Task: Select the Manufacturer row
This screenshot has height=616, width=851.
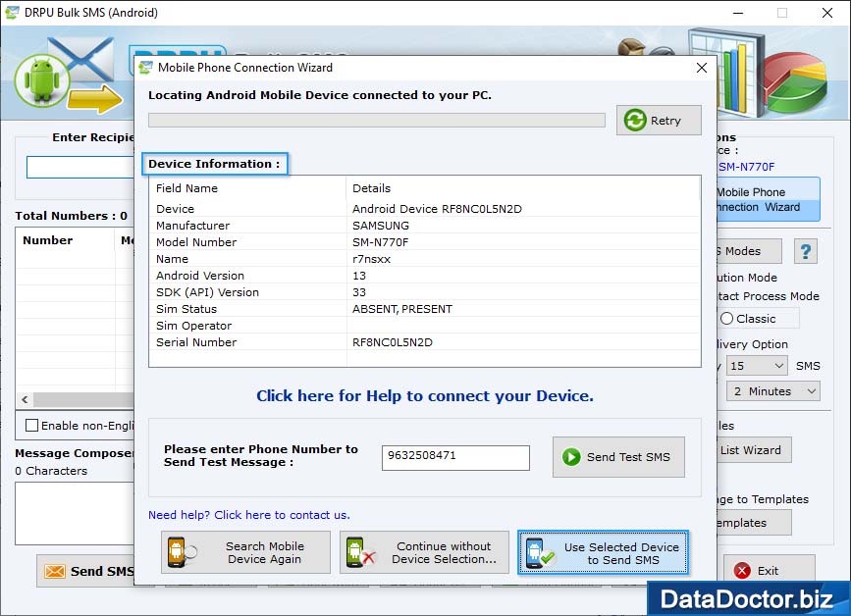Action: [424, 226]
